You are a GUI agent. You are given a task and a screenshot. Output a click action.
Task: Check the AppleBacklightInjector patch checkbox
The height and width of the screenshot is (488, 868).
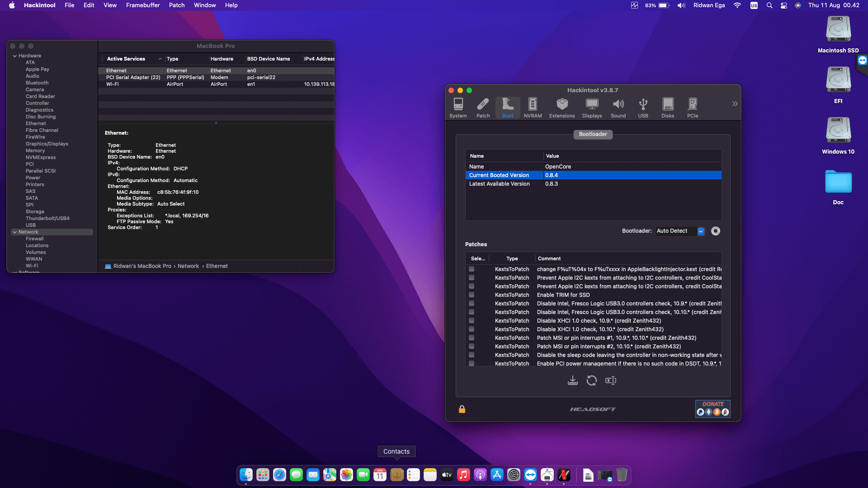[x=472, y=269]
